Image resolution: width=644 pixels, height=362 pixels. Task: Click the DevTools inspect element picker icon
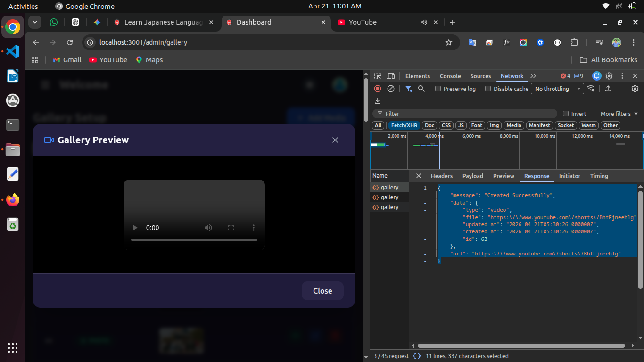378,76
